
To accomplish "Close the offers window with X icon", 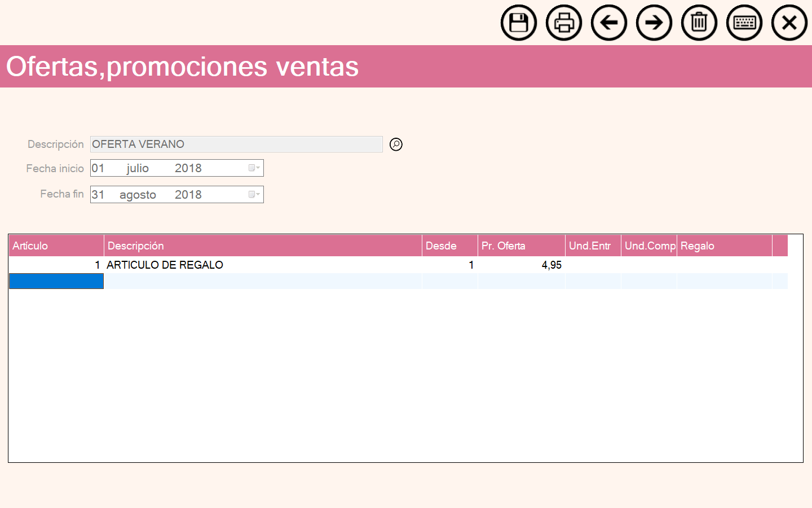I will [x=789, y=23].
